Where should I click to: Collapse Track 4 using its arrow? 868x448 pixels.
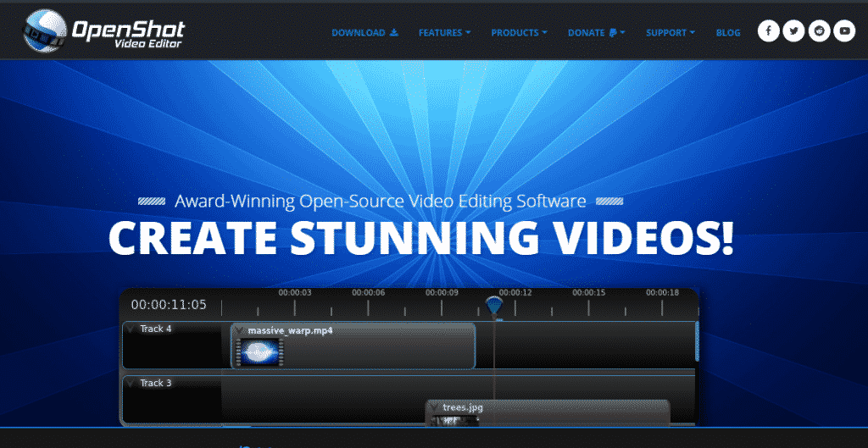pos(131,329)
